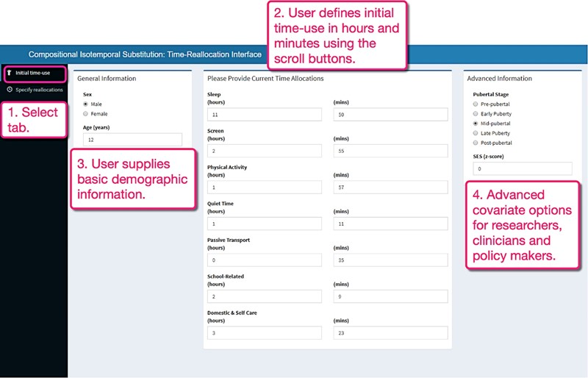Choose Late Puberty stage
This screenshot has height=378, width=588.
pos(476,133)
